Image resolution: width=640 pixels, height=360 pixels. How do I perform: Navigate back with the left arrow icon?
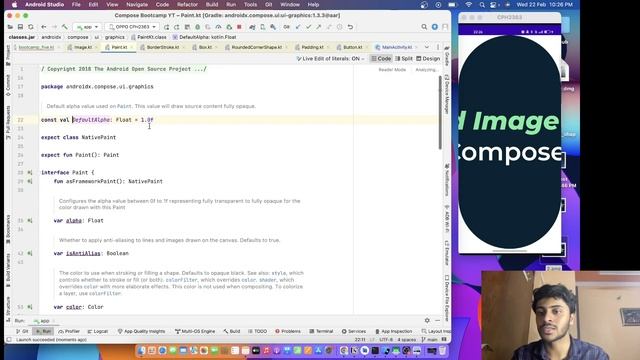click(44, 27)
